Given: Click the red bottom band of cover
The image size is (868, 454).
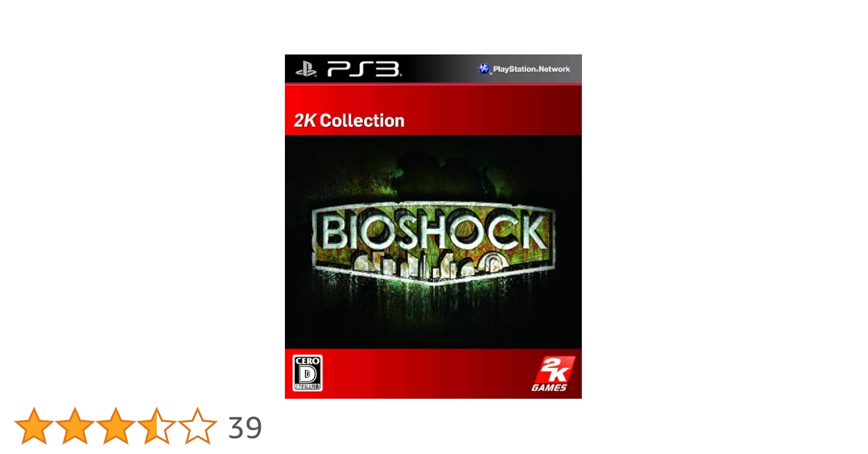Looking at the screenshot, I should 433,374.
